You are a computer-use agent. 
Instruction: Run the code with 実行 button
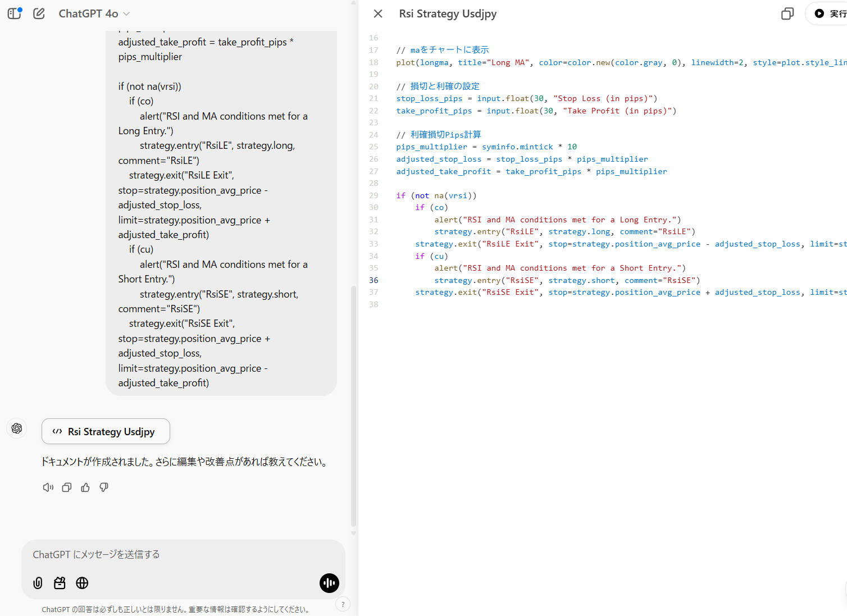click(828, 13)
